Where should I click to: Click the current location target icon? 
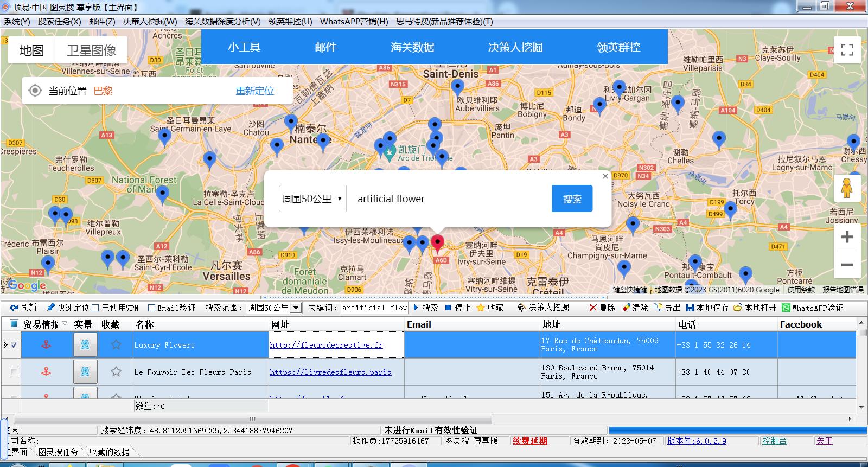(35, 91)
